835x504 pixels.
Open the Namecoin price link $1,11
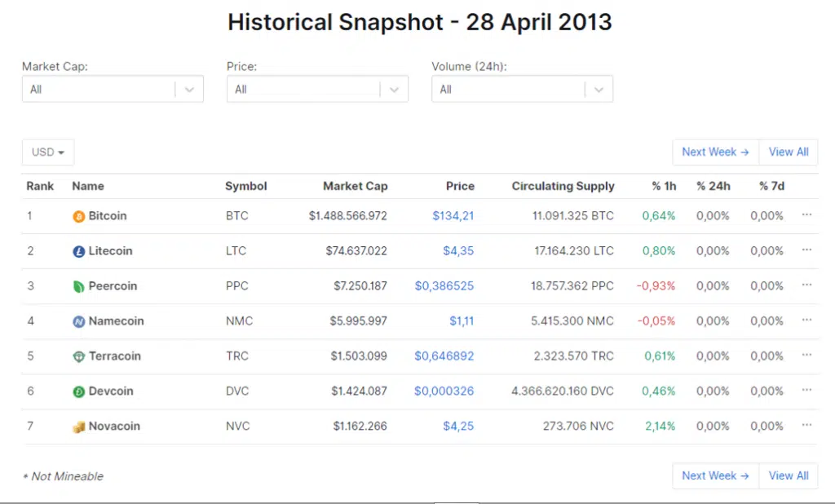point(462,321)
